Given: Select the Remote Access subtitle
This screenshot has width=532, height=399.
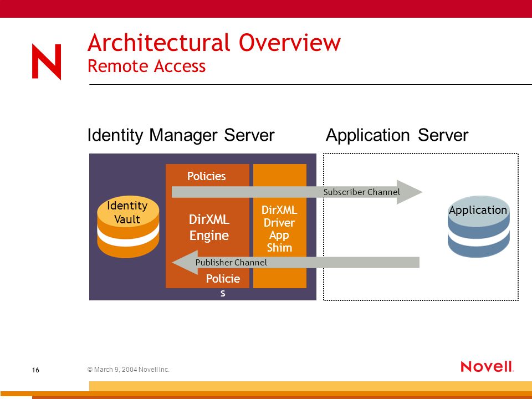Looking at the screenshot, I should (146, 66).
